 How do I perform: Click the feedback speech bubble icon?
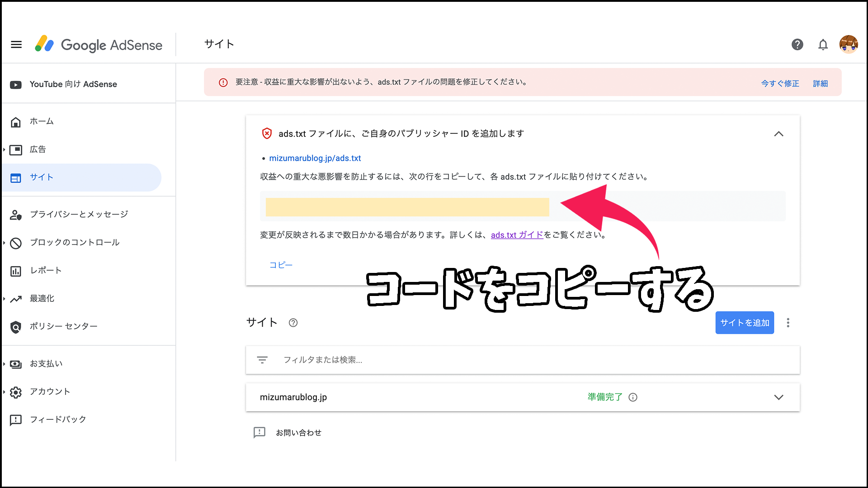[16, 420]
